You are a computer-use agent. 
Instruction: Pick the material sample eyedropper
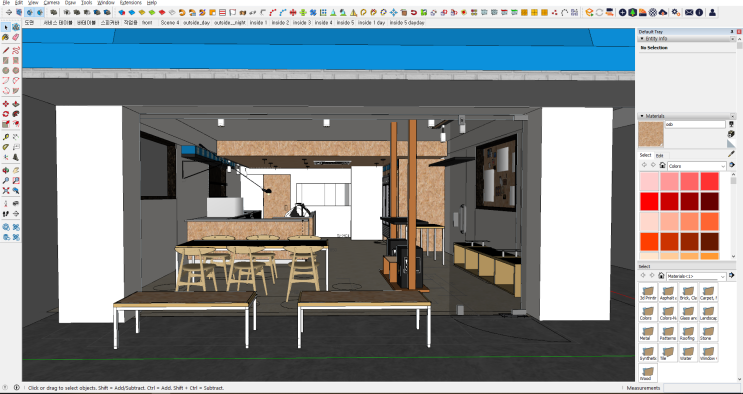point(732,154)
